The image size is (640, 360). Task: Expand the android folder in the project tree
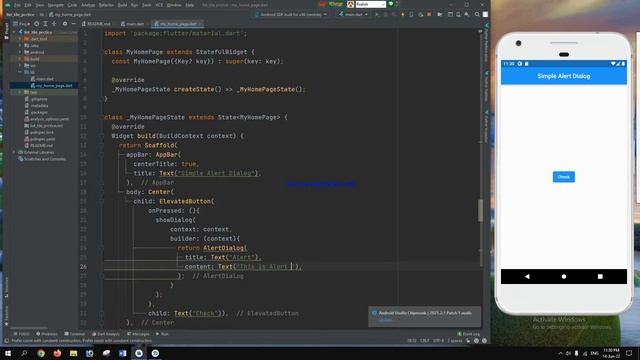pyautogui.click(x=20, y=52)
